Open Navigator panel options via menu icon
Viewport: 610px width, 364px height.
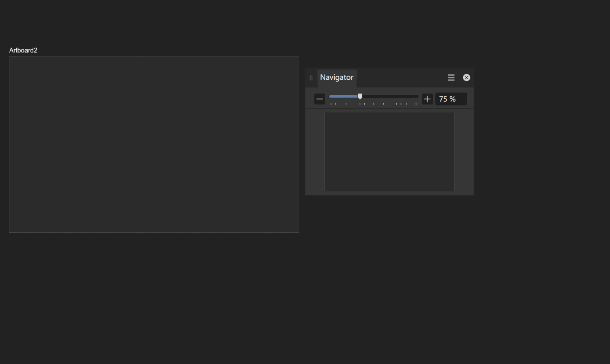click(x=451, y=77)
